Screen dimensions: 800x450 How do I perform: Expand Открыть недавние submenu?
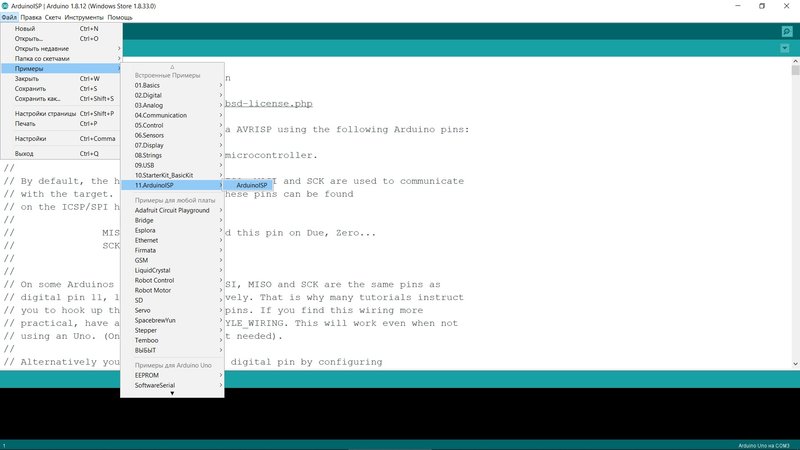click(40, 48)
